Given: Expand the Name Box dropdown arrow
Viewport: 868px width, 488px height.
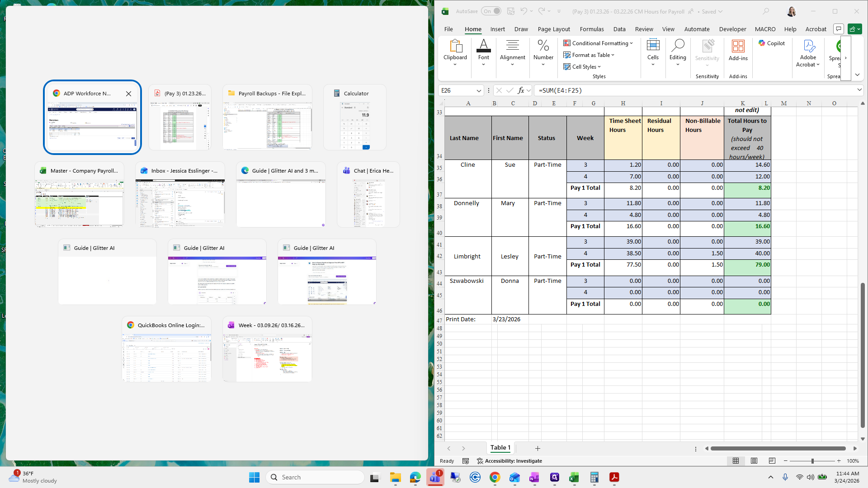Looking at the screenshot, I should (x=479, y=91).
